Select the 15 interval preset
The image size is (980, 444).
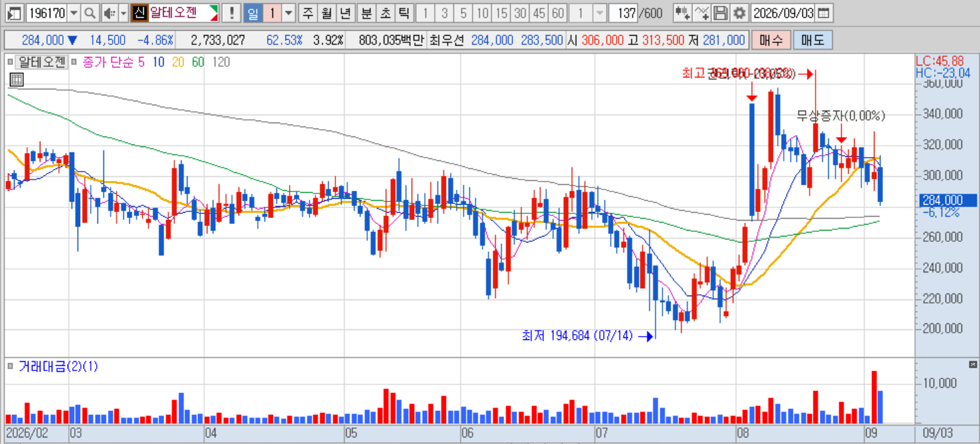[501, 13]
